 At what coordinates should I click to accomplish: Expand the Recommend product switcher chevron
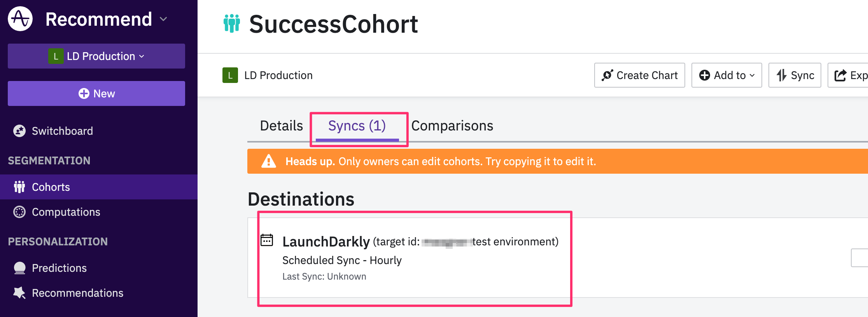[164, 19]
